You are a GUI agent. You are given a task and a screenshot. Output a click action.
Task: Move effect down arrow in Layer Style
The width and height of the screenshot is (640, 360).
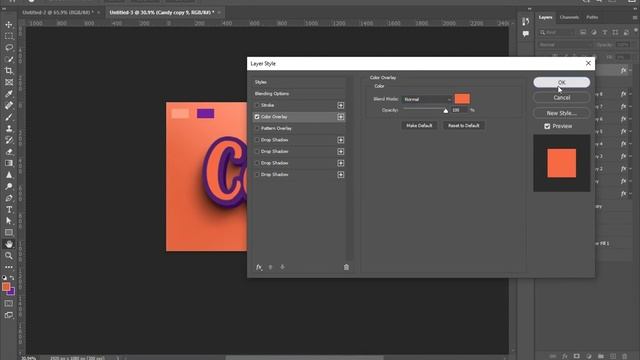pos(282,267)
